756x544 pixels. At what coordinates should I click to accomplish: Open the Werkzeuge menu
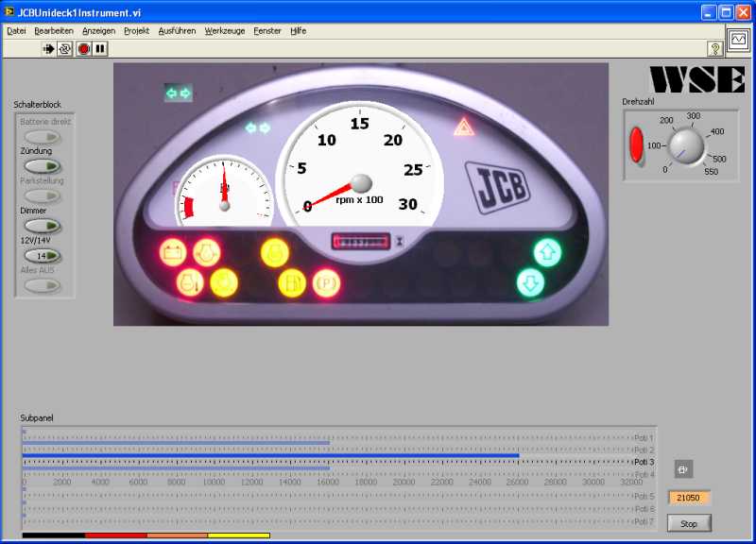pos(225,31)
